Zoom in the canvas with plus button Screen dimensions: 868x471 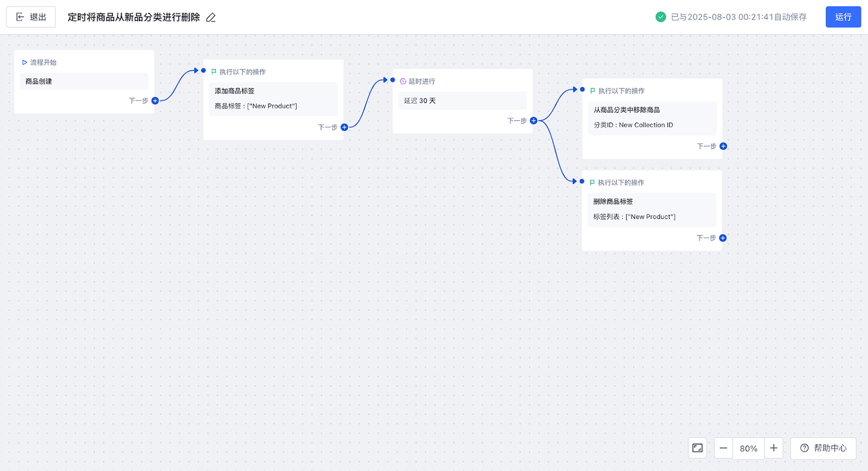coord(774,448)
